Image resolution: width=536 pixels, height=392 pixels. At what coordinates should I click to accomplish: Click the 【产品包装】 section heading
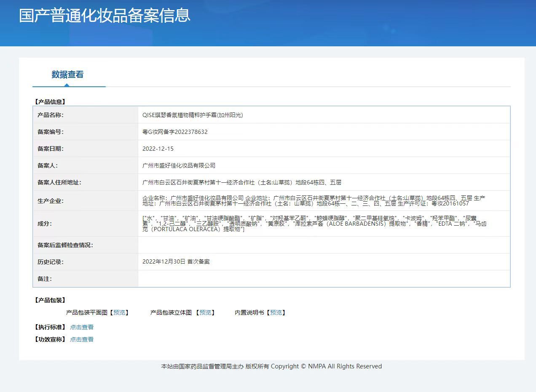pos(50,300)
